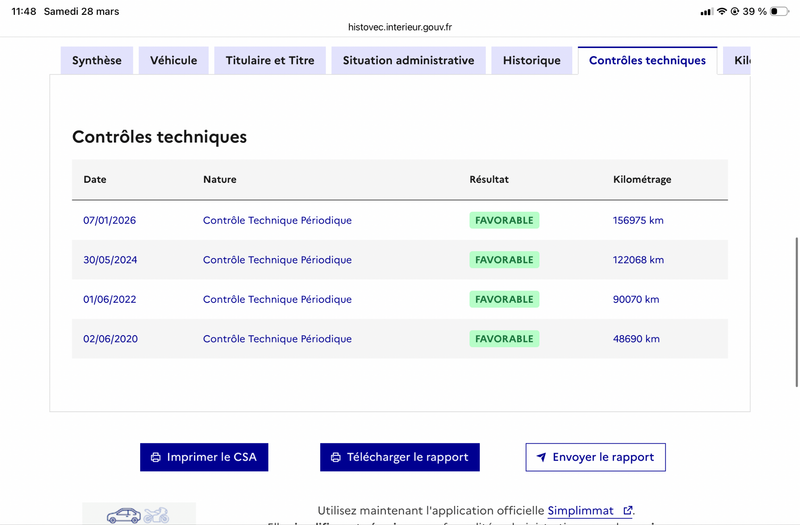This screenshot has height=525, width=800.
Task: Select the Situation administrative tab
Action: [x=408, y=60]
